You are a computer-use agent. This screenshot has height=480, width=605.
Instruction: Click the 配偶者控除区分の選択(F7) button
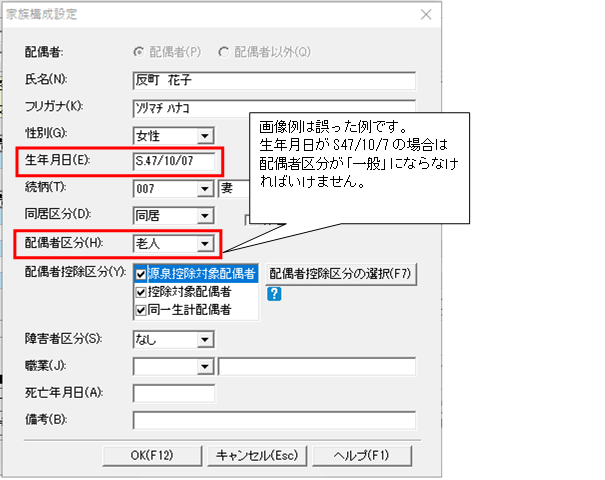tap(341, 274)
